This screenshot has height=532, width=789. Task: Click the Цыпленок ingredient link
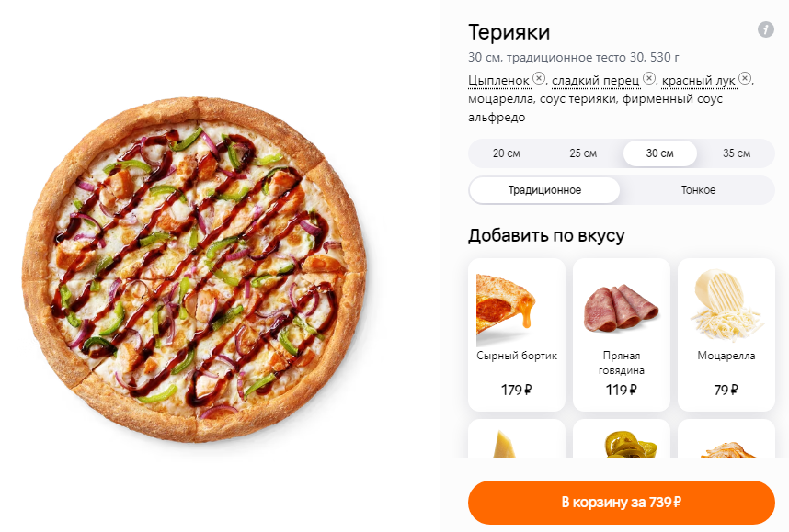tap(498, 81)
